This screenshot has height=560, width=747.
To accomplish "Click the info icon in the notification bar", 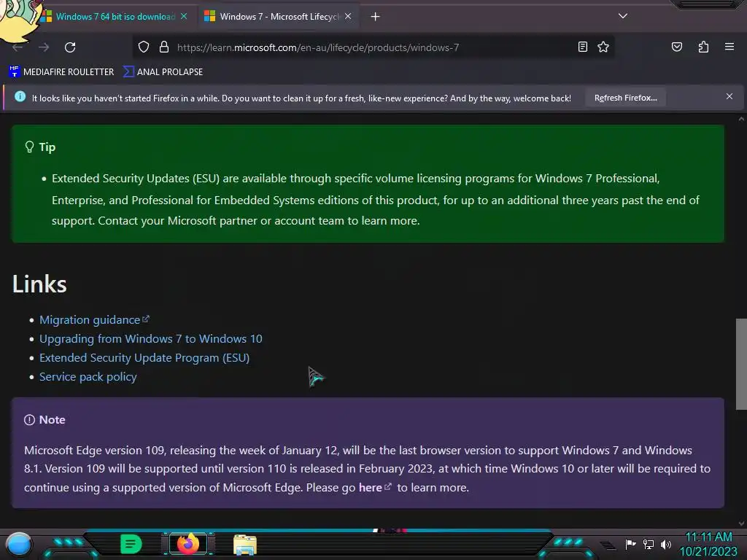I will pyautogui.click(x=20, y=97).
